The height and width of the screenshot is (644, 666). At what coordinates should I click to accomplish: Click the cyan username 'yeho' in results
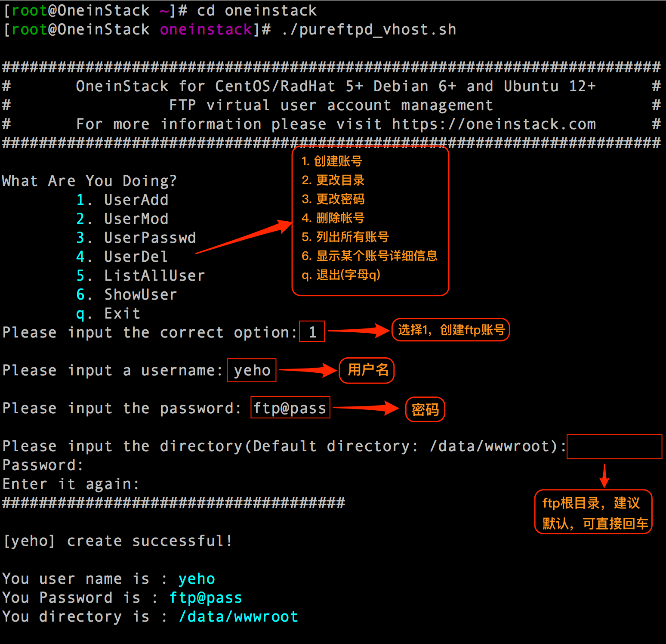[197, 579]
